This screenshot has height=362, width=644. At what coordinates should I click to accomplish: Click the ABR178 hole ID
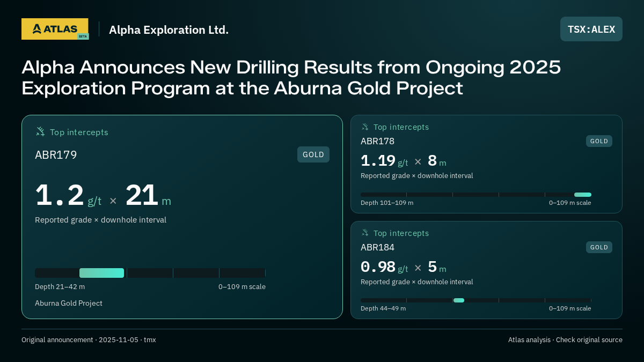pyautogui.click(x=377, y=141)
